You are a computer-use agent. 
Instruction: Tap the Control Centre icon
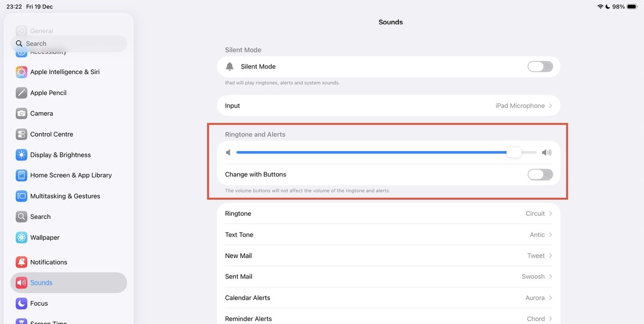click(21, 134)
